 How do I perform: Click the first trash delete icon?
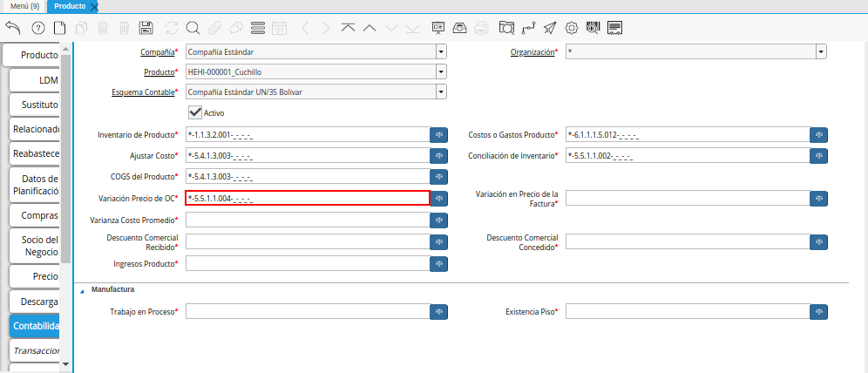click(103, 28)
